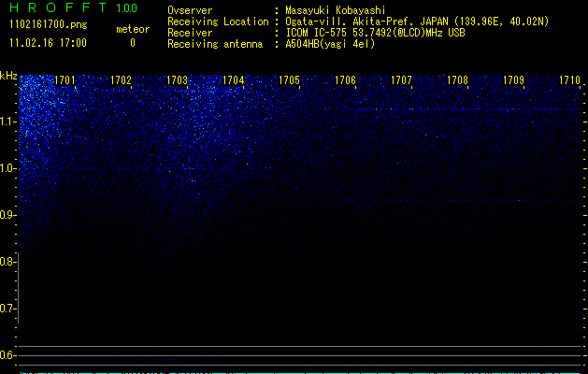Click the Receiving antenna label
588x374 pixels.
pyautogui.click(x=215, y=44)
